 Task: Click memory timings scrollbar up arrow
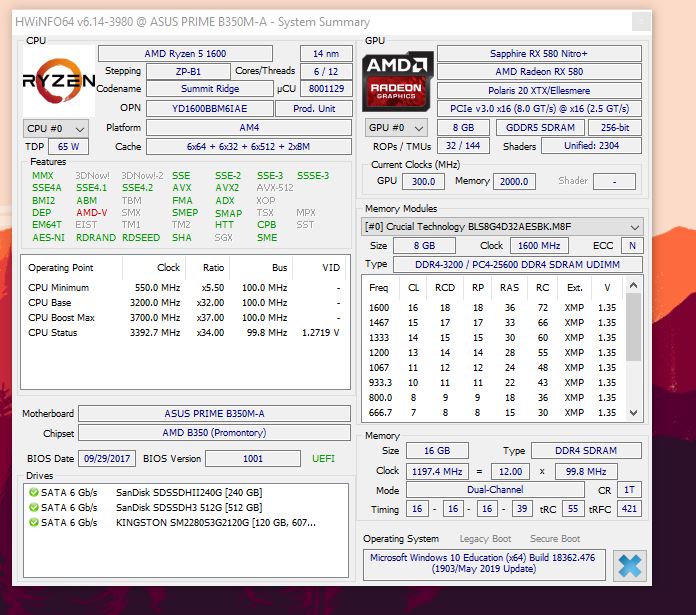(633, 285)
